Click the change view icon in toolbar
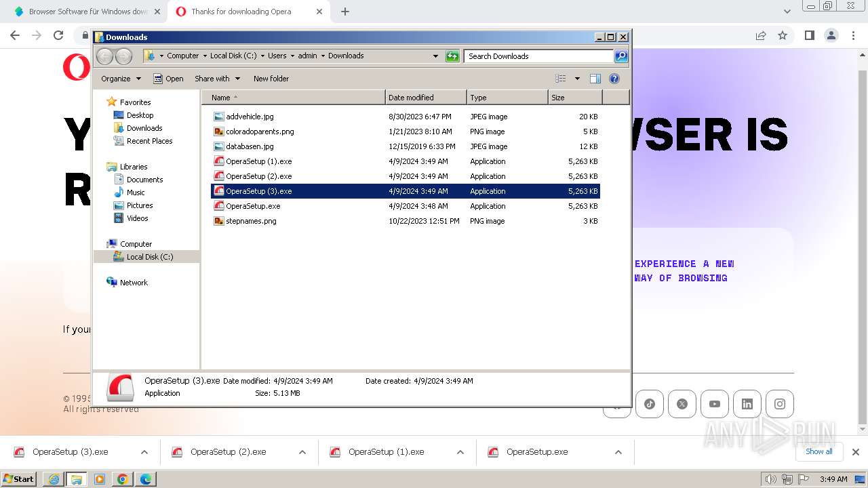Image resolution: width=868 pixels, height=488 pixels. (x=560, y=79)
